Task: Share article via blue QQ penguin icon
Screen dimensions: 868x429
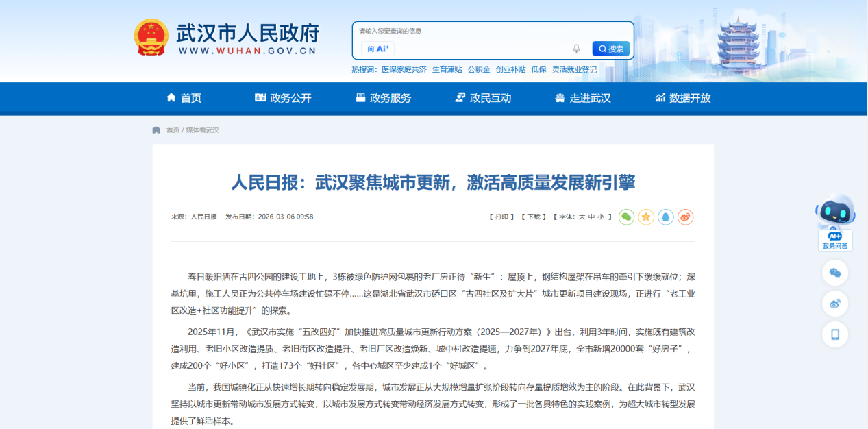Action: click(x=666, y=217)
